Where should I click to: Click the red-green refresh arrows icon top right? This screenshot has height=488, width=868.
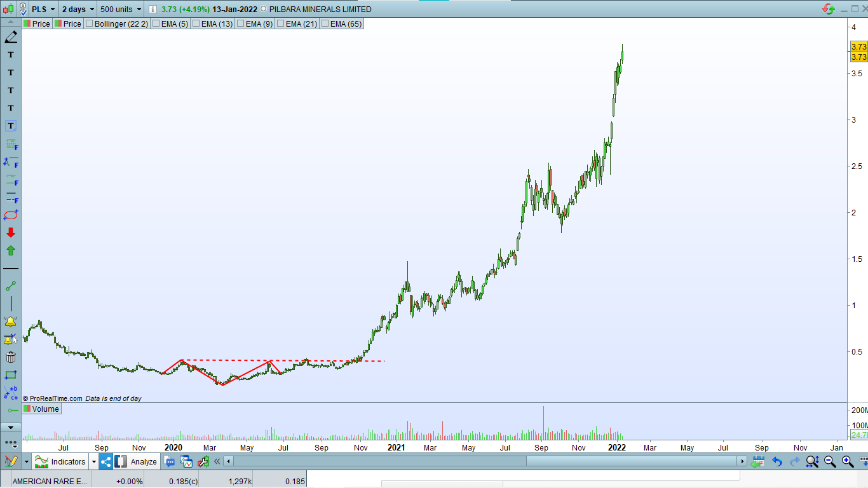829,9
